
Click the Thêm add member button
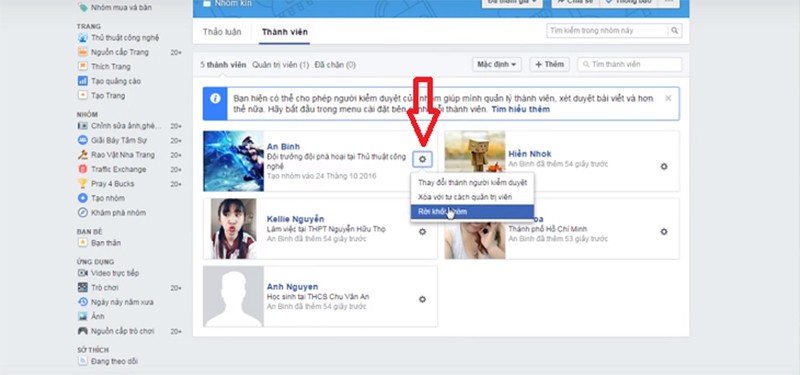point(549,64)
